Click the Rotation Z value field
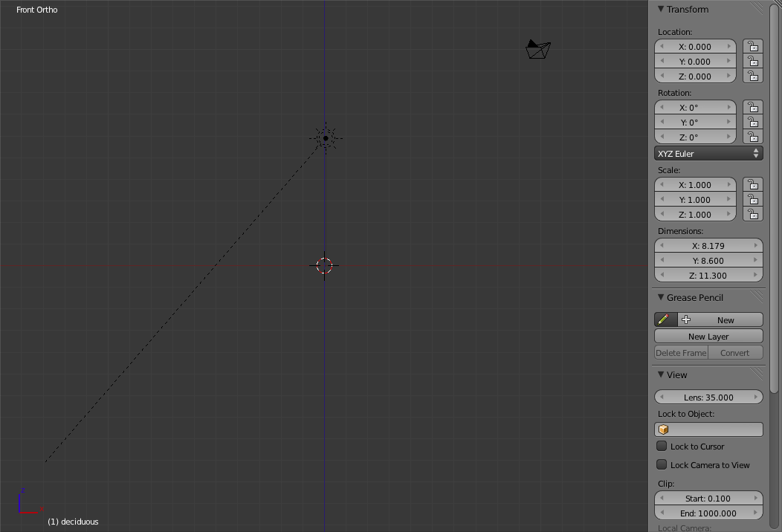 click(x=695, y=137)
